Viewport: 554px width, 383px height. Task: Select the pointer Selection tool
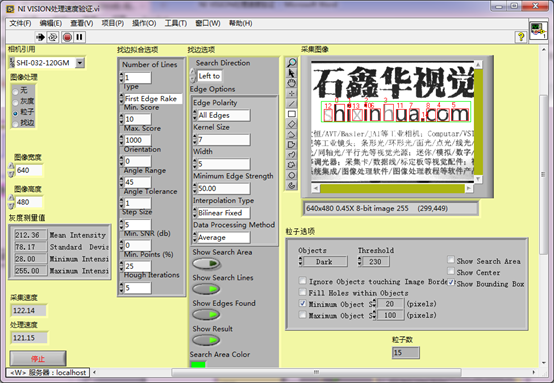pyautogui.click(x=291, y=73)
